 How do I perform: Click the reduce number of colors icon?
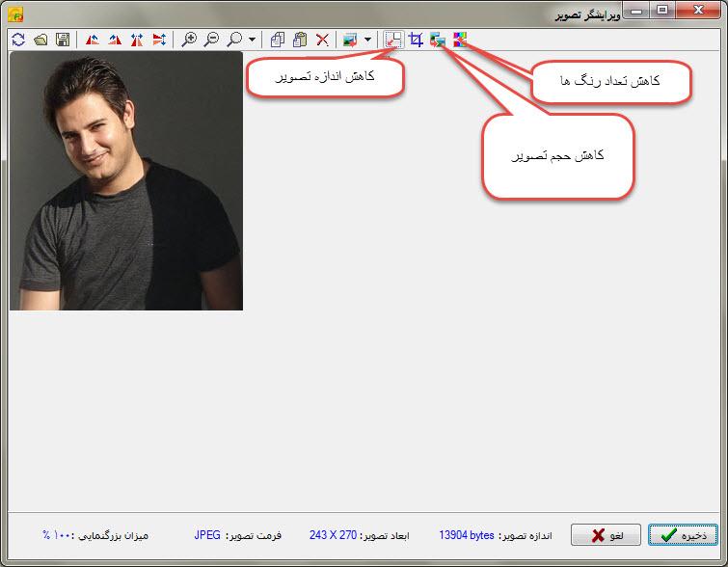click(x=460, y=40)
